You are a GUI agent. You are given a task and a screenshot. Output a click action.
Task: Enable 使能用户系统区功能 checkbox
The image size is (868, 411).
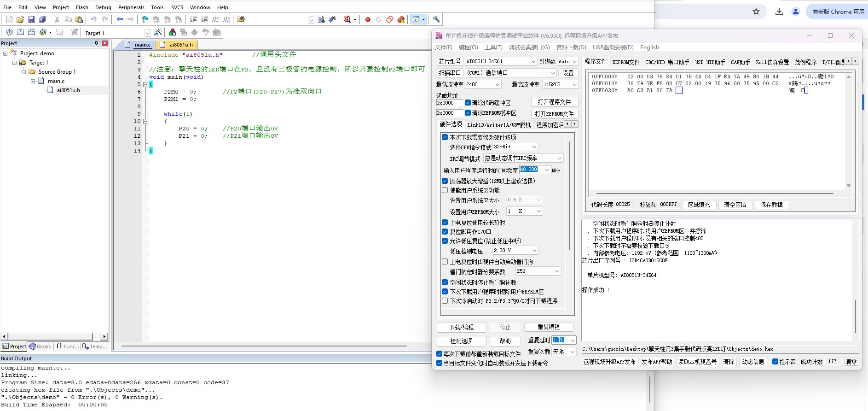point(445,190)
